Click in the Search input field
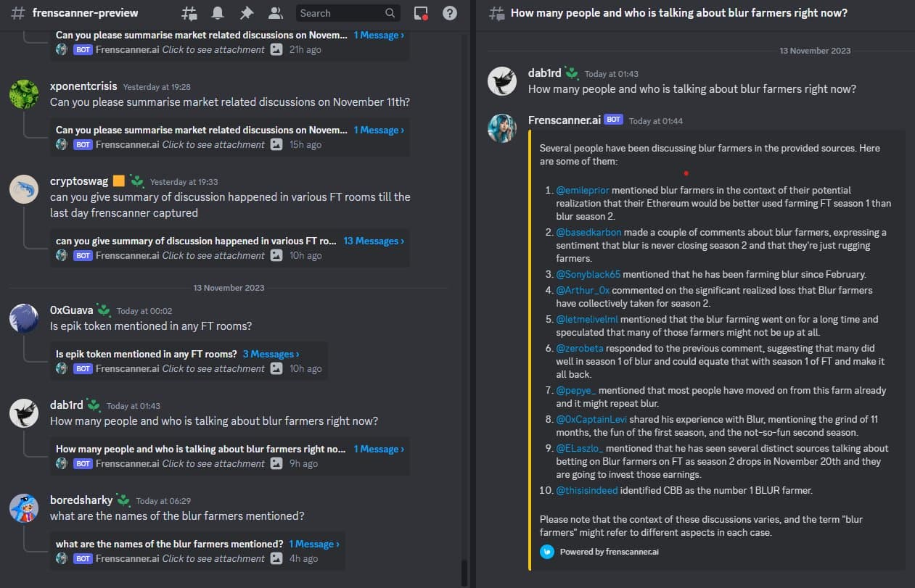 [348, 13]
